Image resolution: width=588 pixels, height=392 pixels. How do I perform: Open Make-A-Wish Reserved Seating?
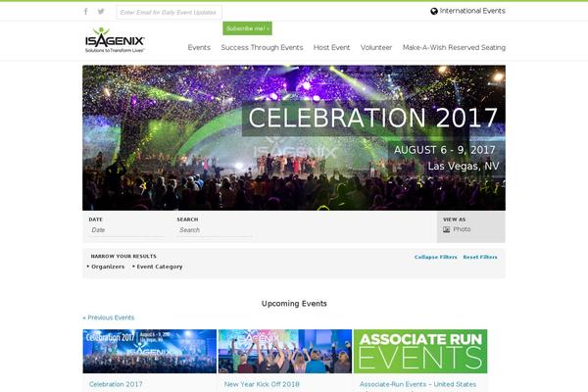tap(454, 48)
